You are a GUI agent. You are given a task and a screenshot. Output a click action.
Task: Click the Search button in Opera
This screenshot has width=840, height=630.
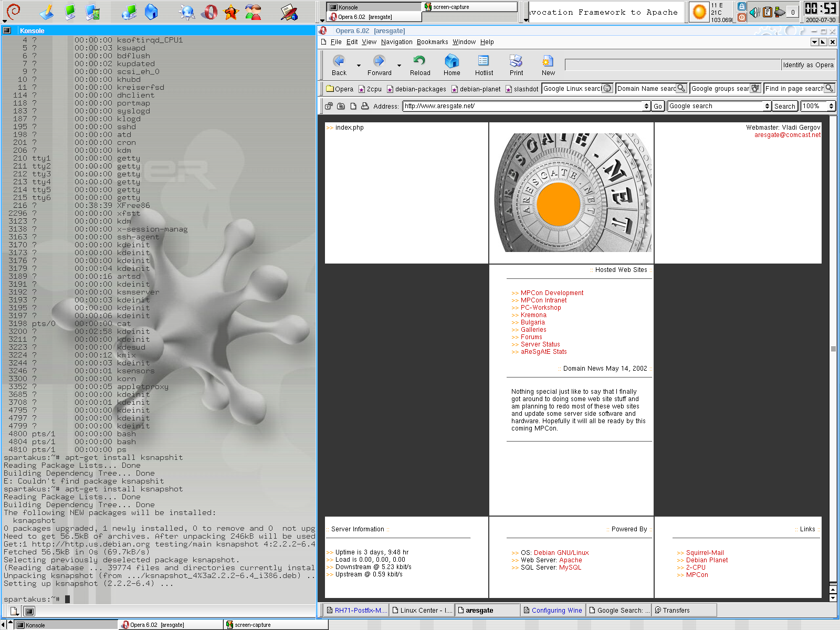(784, 106)
